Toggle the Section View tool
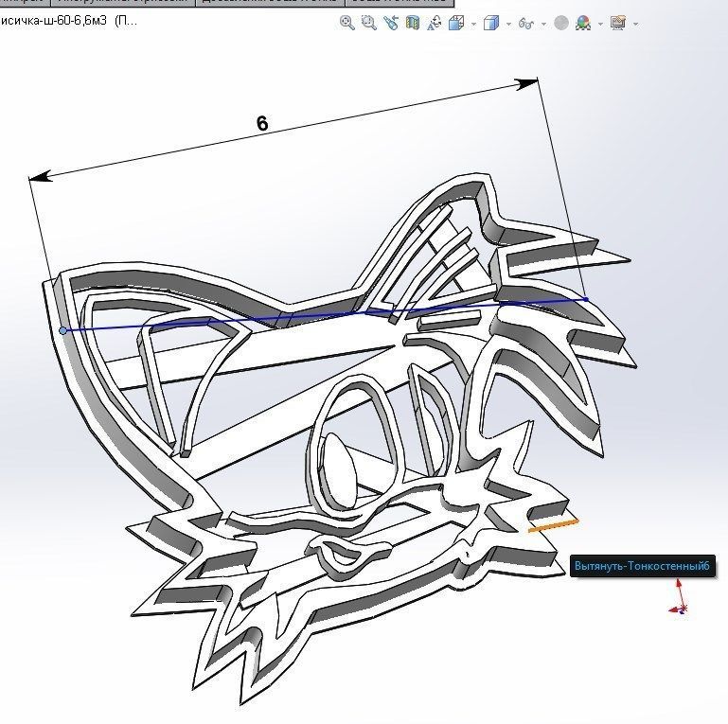 (413, 23)
